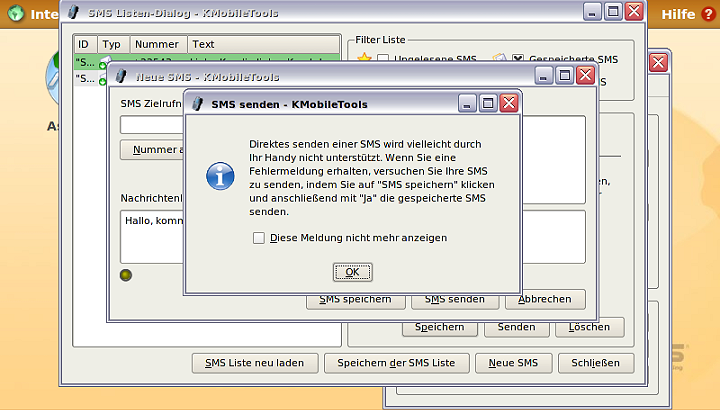
Task: Click the Text column header in SMS list
Action: coord(263,44)
